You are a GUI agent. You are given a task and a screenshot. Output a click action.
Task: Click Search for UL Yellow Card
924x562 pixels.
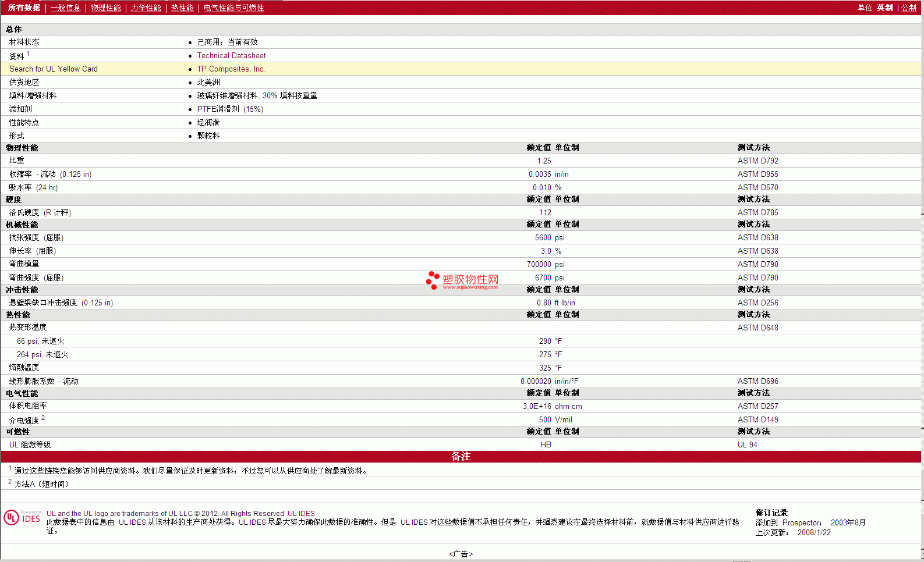coord(54,69)
